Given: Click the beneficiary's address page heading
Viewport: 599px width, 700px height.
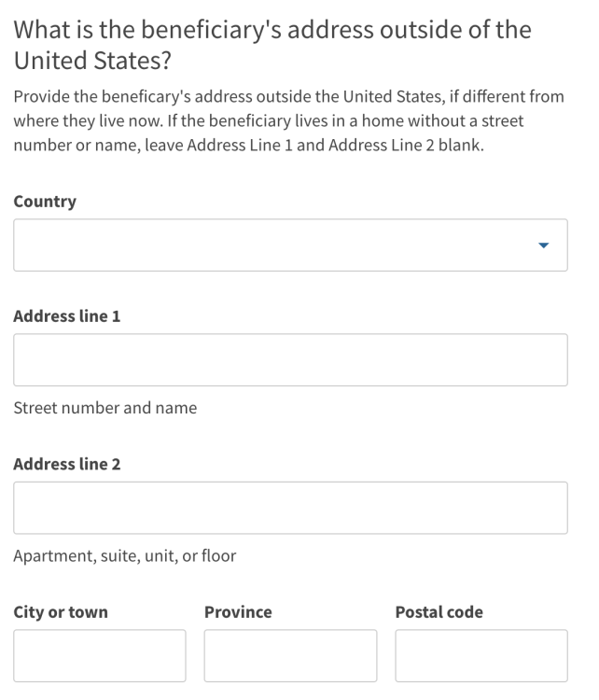Looking at the screenshot, I should point(272,45).
